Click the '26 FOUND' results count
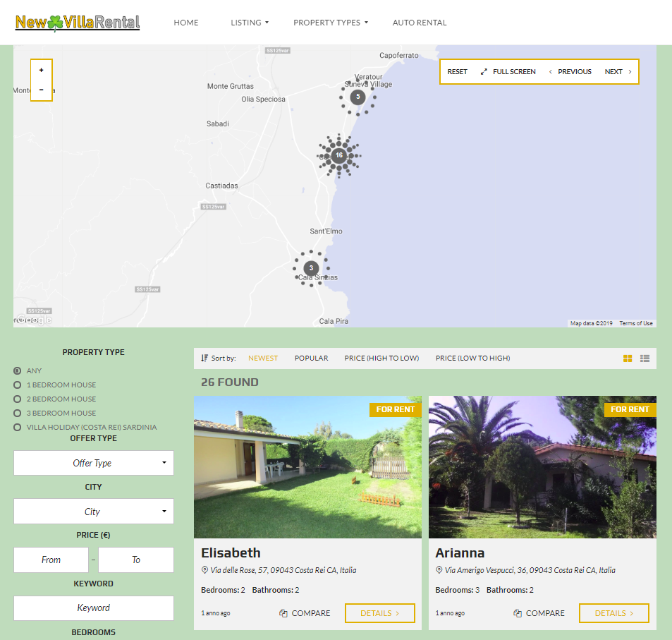Image resolution: width=672 pixels, height=640 pixels. [230, 382]
